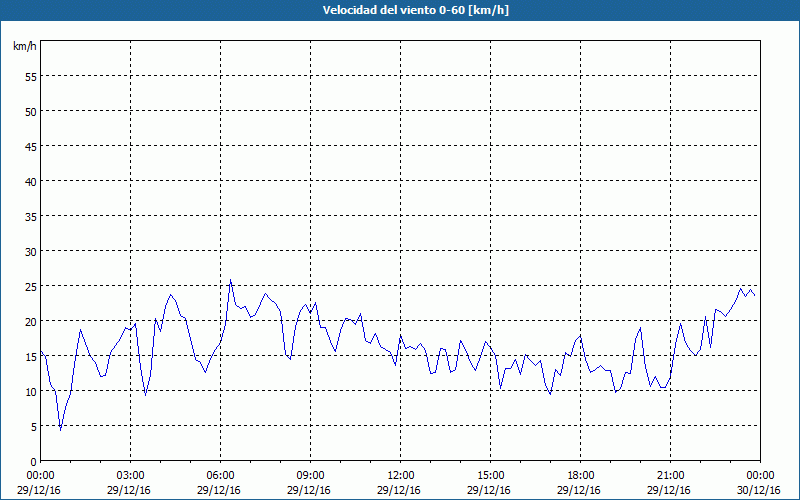Click the chart title 'Velocidad del viento 0-60 [km/h]'
Image resolution: width=800 pixels, height=500 pixels.
(x=416, y=10)
